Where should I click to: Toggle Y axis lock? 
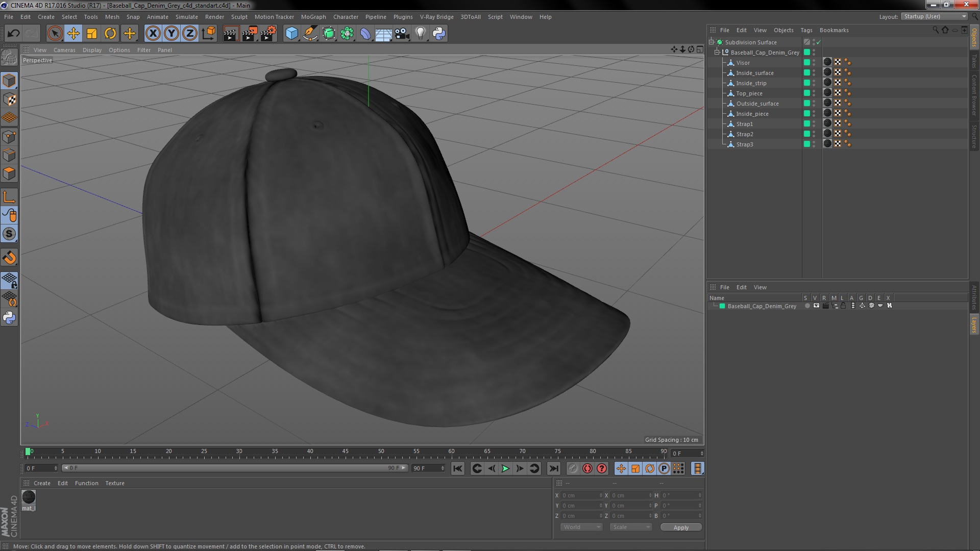[171, 34]
